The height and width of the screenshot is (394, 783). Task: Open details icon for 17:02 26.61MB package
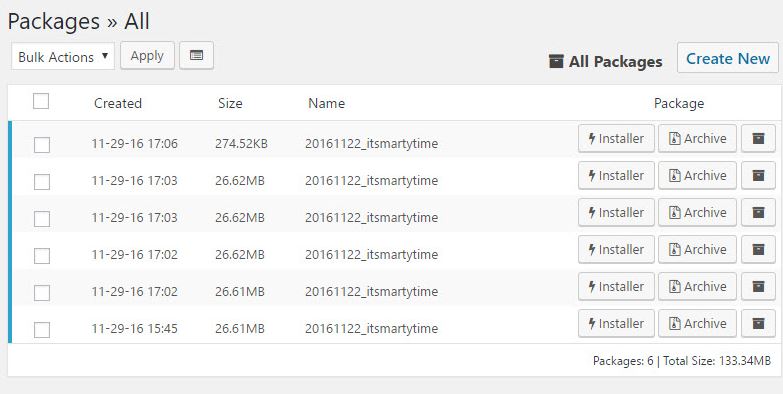(x=758, y=286)
